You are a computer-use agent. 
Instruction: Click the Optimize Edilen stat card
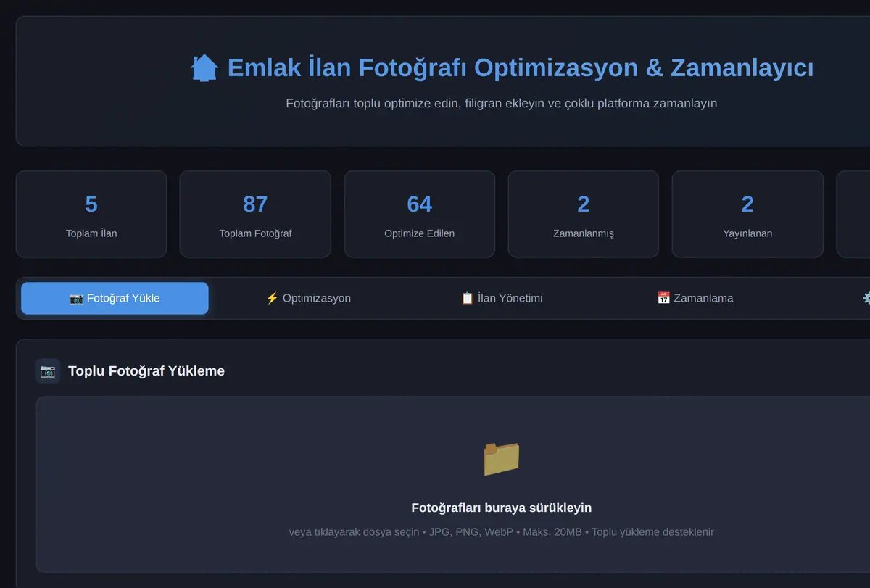pos(420,214)
